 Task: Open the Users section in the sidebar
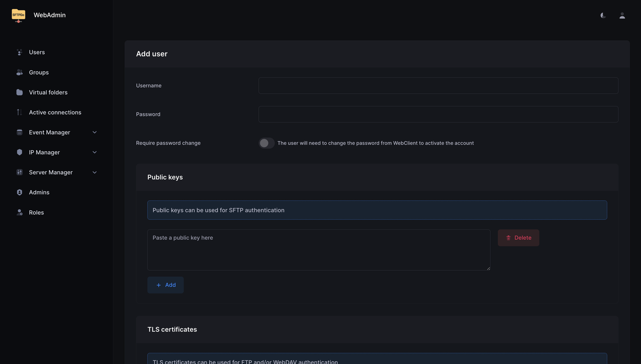(x=37, y=52)
